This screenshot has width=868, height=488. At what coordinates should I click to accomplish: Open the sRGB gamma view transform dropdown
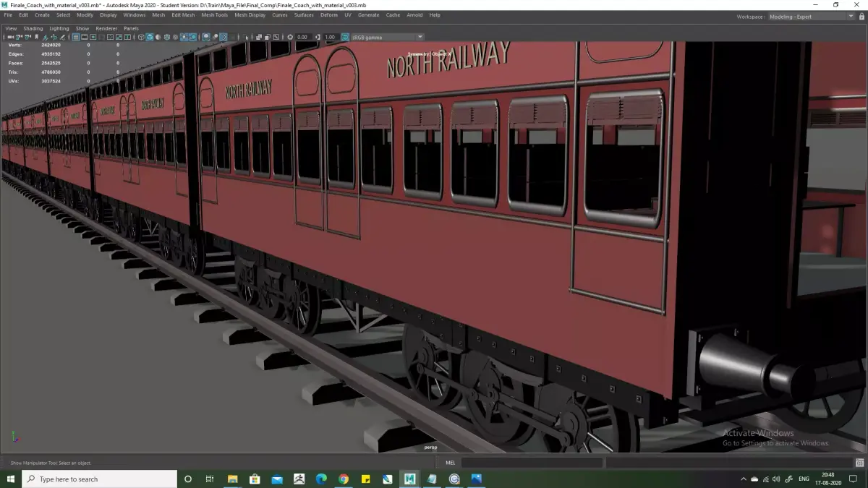coord(388,37)
